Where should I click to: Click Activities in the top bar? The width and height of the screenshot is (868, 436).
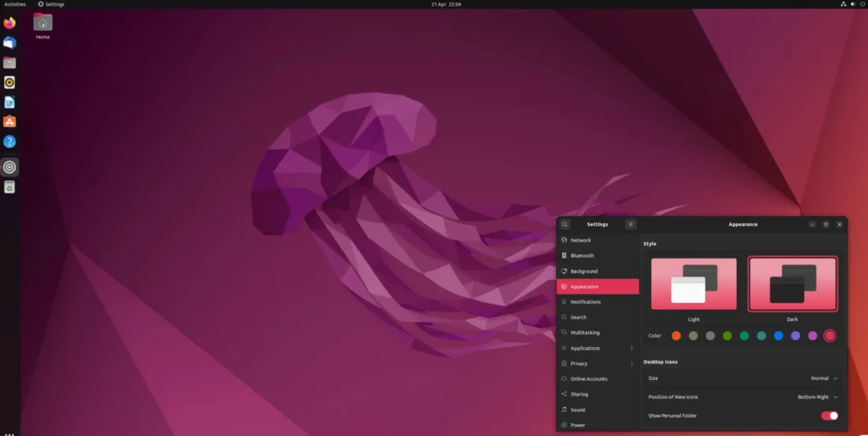(15, 5)
